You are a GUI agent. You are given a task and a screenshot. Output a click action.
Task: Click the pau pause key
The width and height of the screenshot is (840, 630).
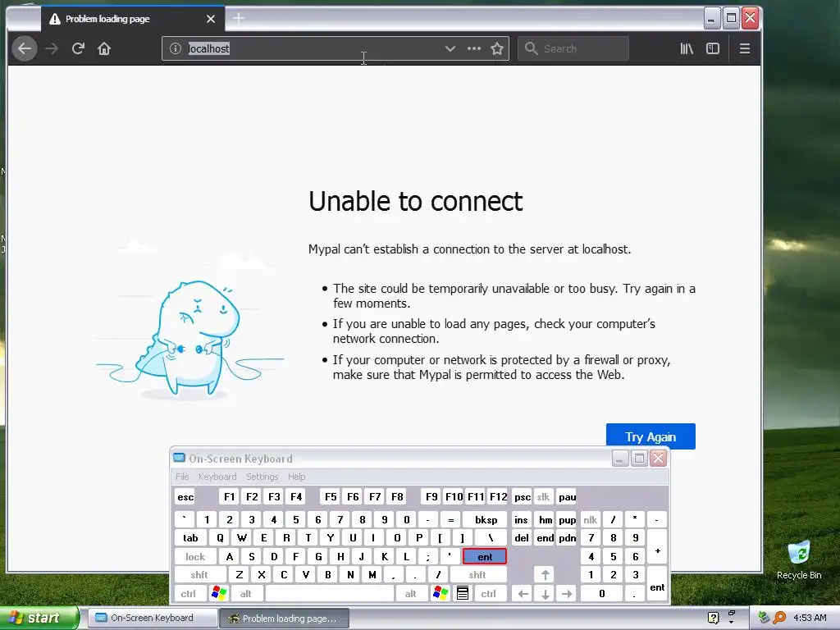click(x=567, y=496)
